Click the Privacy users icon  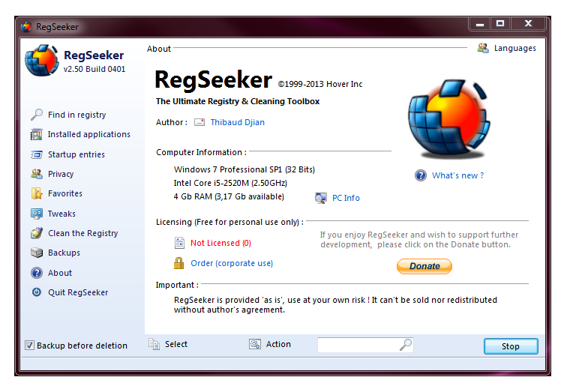click(x=36, y=174)
